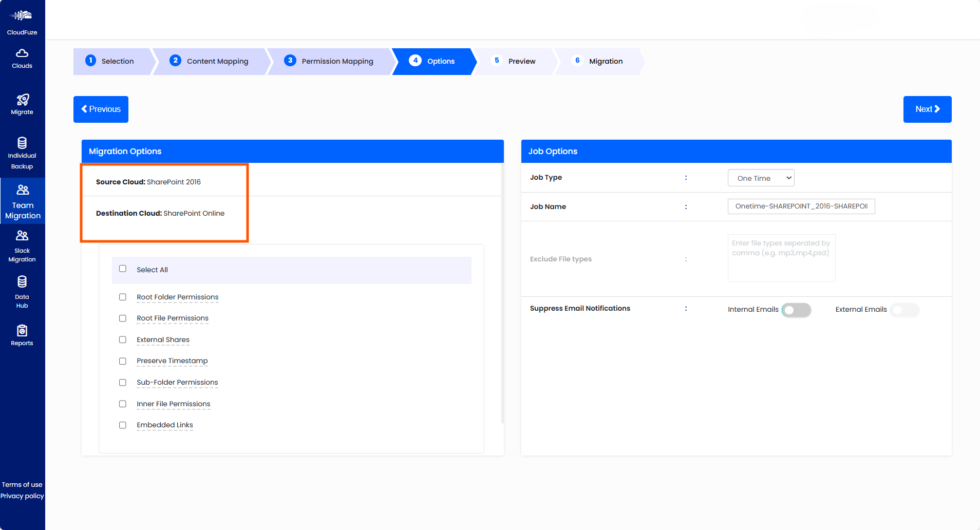Click the Embedded Links label
Image resolution: width=980 pixels, height=530 pixels.
pos(165,425)
